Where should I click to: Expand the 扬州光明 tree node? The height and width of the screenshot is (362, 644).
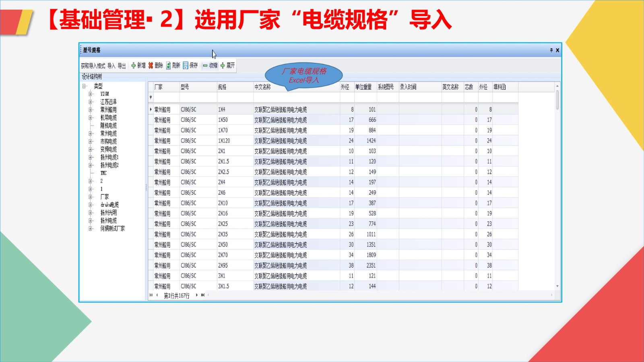tap(91, 213)
